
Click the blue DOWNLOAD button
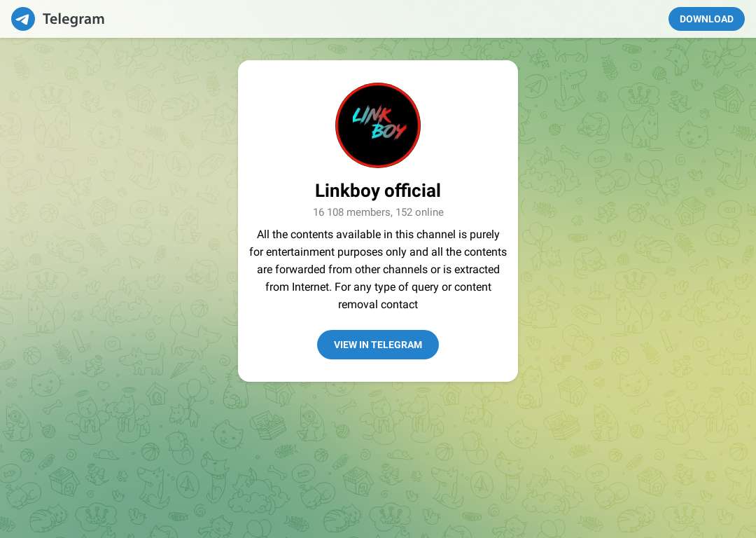(706, 19)
